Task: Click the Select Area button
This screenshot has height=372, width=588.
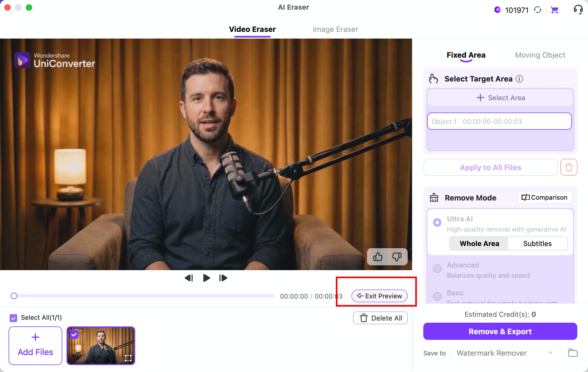Action: (x=500, y=98)
